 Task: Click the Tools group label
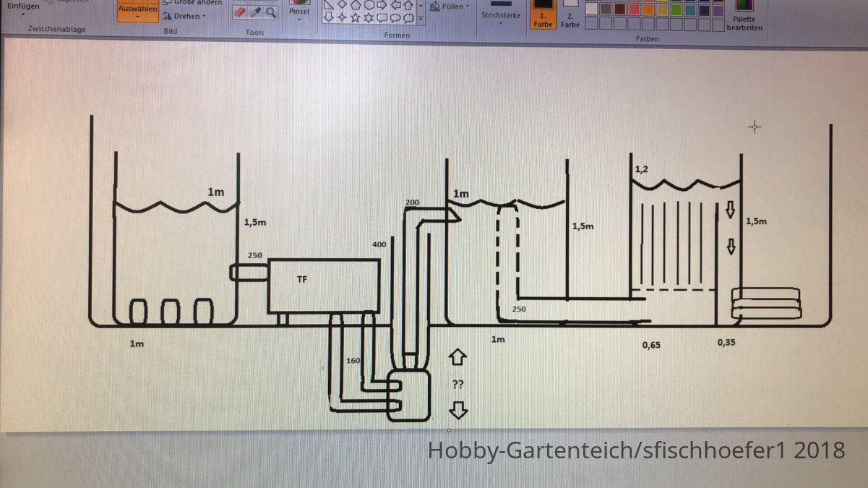pyautogui.click(x=254, y=33)
